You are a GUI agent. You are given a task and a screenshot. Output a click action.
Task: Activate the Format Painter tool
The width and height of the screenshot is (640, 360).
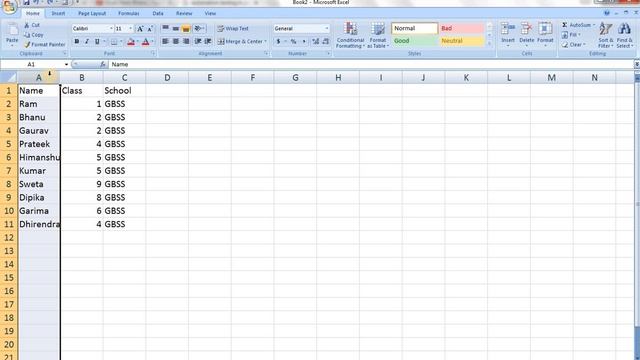(44, 44)
